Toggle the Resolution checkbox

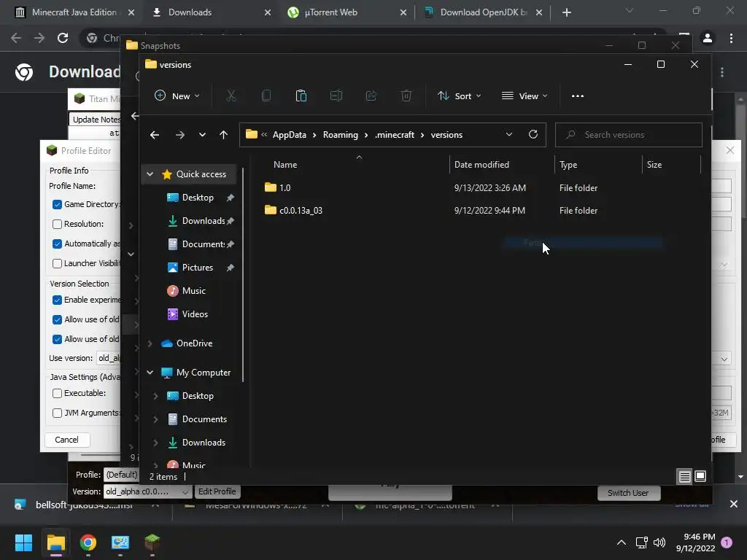[57, 224]
